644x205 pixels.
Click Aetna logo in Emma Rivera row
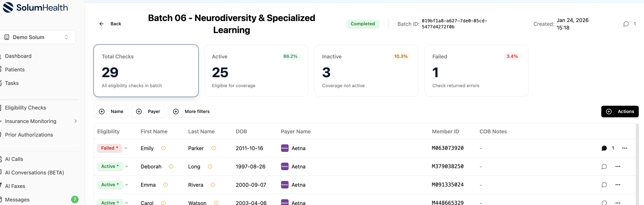click(285, 185)
